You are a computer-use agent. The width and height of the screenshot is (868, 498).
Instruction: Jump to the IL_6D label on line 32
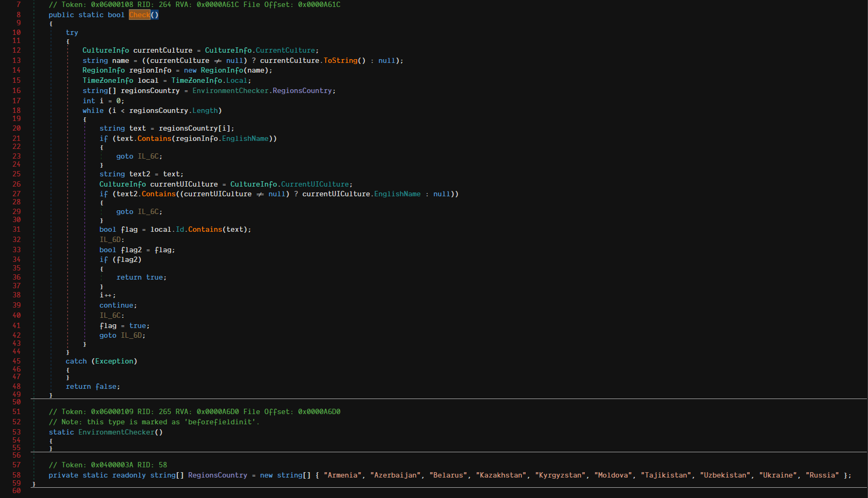[x=111, y=239]
